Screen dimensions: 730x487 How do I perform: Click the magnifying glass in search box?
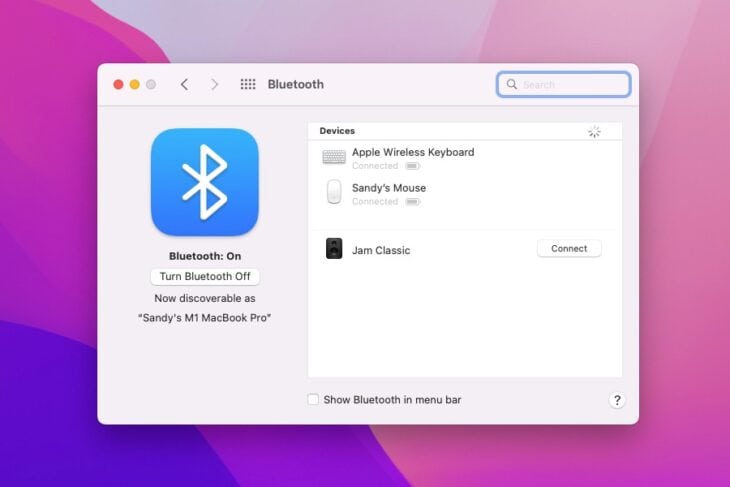click(512, 85)
